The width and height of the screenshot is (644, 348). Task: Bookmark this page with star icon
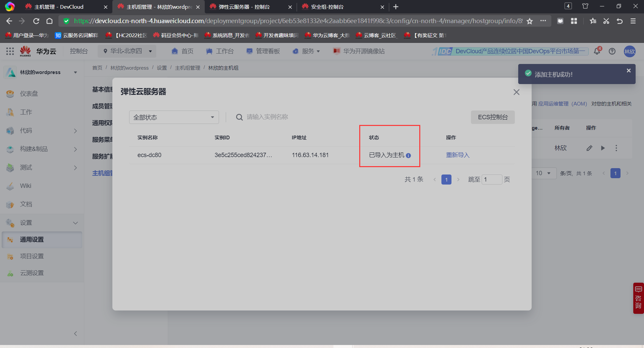[x=530, y=21]
